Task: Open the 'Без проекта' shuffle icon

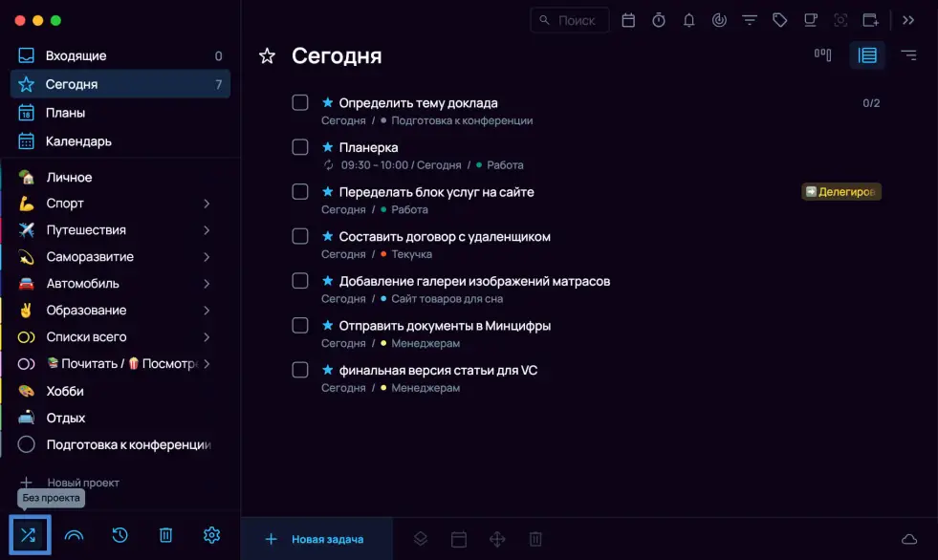Action: pyautogui.click(x=28, y=535)
